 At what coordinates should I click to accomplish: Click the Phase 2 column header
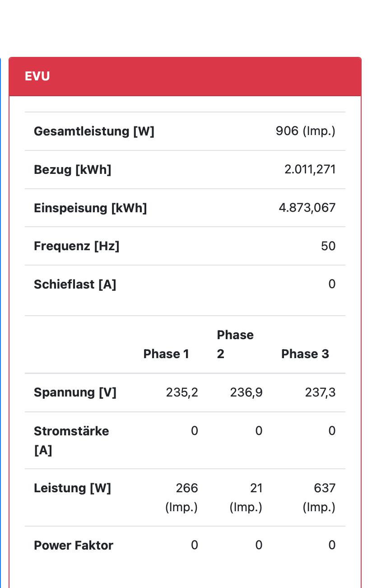[235, 344]
